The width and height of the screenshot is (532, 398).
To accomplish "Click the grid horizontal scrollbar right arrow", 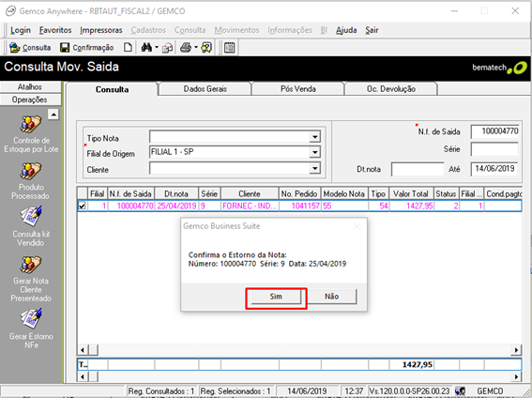I will pyautogui.click(x=516, y=350).
